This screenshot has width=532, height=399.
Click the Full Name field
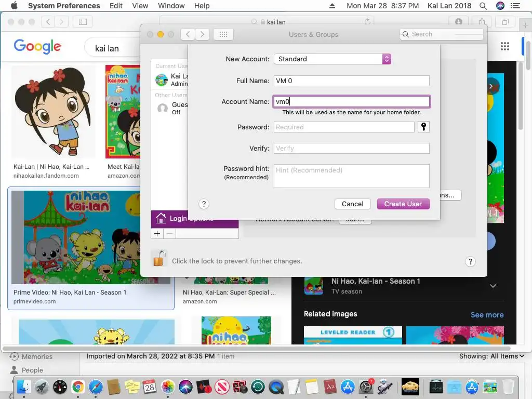coord(352,81)
